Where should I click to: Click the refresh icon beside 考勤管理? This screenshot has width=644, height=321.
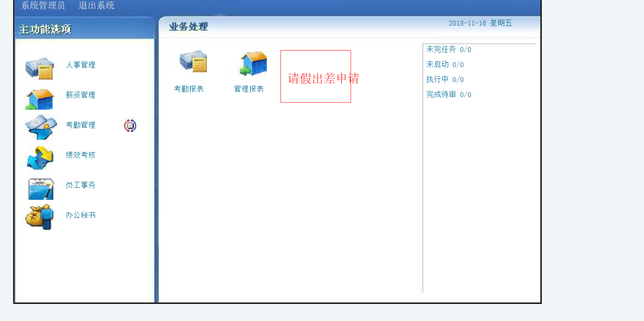point(130,126)
